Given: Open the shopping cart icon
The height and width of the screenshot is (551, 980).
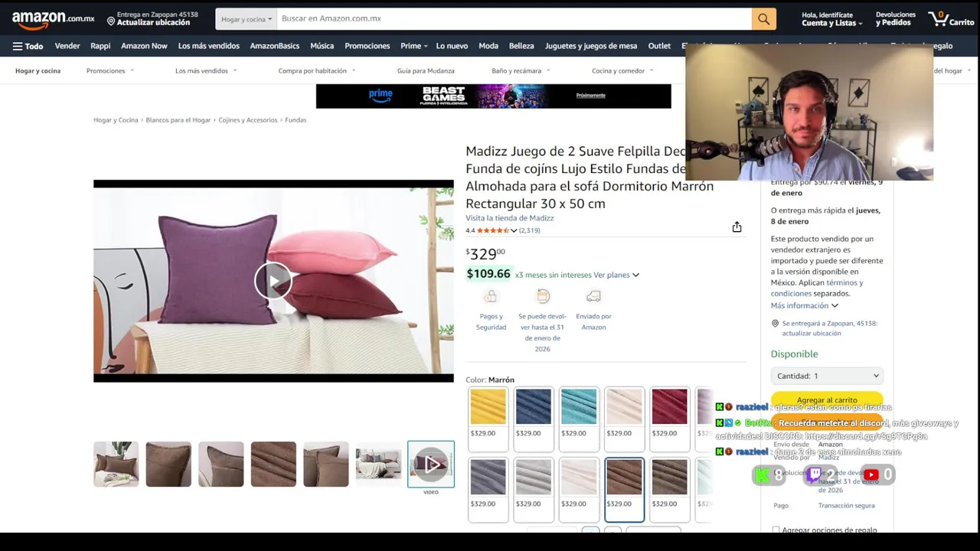Looking at the screenshot, I should pyautogui.click(x=950, y=18).
